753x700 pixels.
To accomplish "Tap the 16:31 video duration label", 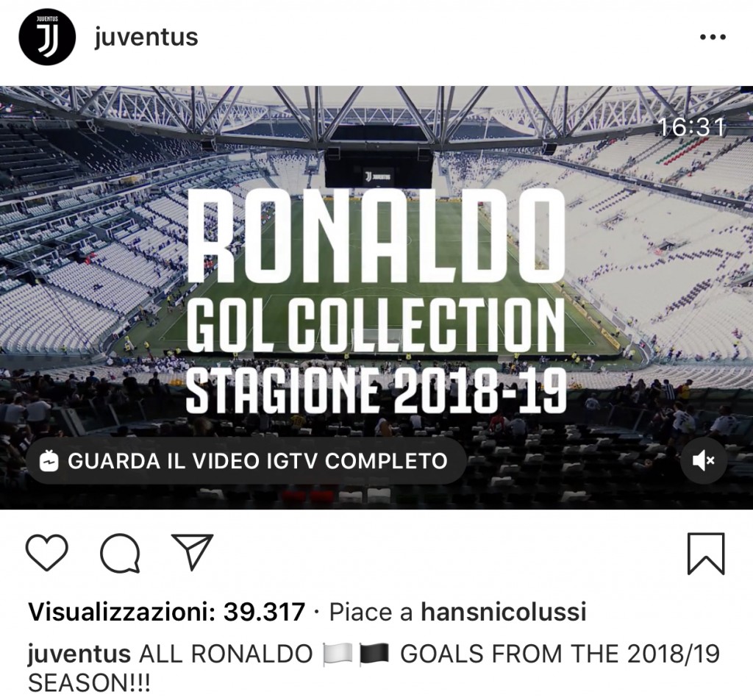I will tap(692, 126).
